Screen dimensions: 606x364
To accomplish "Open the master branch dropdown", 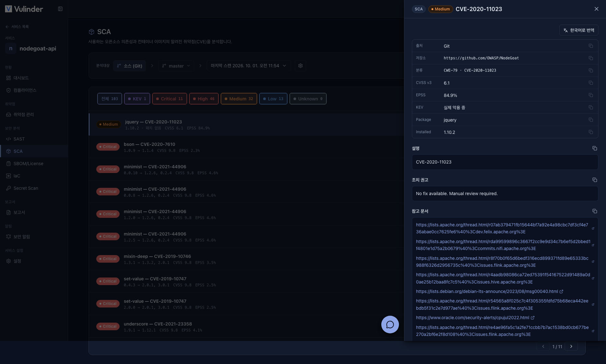I will click(176, 66).
